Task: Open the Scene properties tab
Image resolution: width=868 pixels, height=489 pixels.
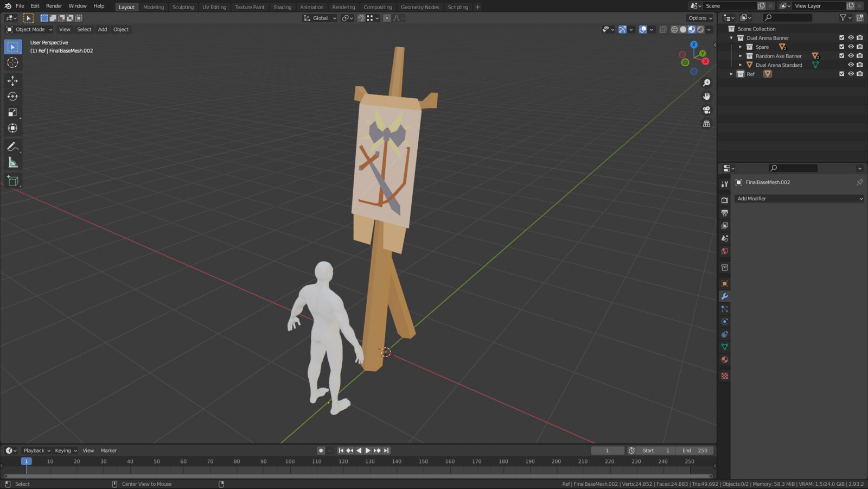Action: [x=725, y=238]
